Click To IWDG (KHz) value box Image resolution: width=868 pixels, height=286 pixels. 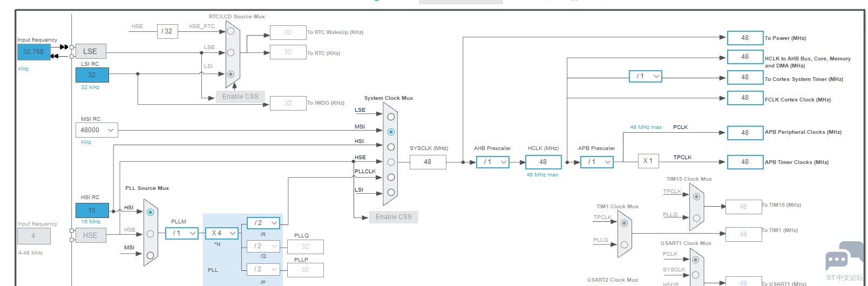tap(288, 103)
